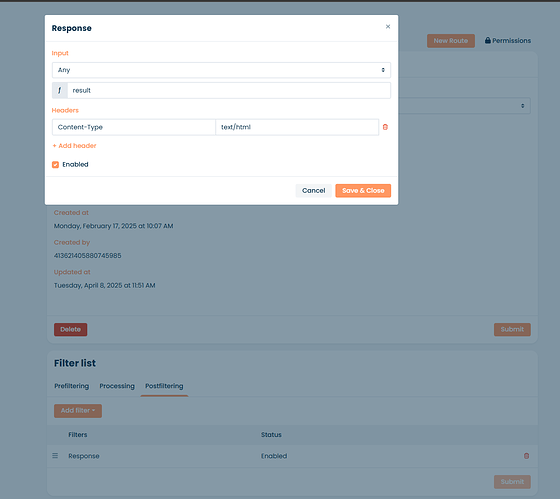Expand the Add filter dropdown button
Viewport: 560px width, 499px height.
[78, 411]
